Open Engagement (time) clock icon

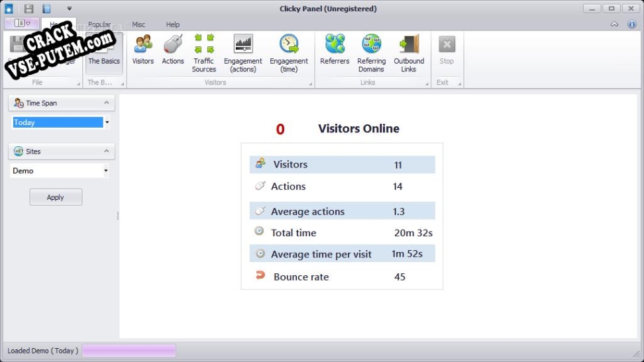(x=289, y=44)
